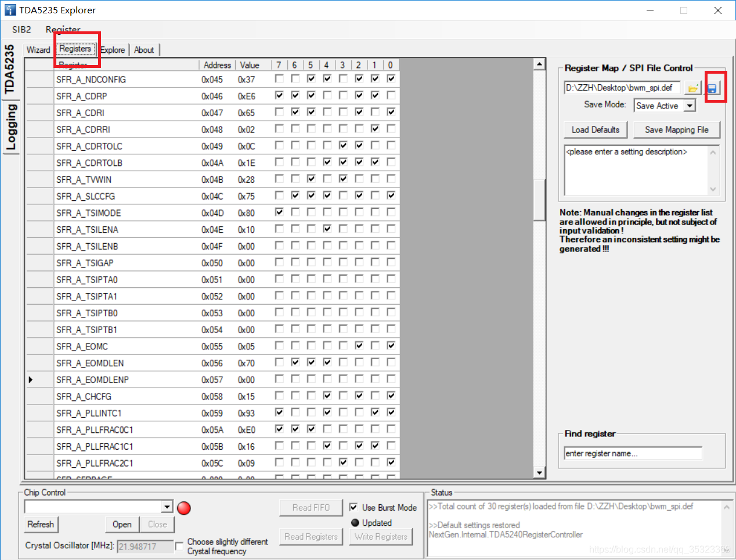This screenshot has height=560, width=736.
Task: Toggle bit 7 of SFR_A_PLLINTC1
Action: tap(279, 412)
